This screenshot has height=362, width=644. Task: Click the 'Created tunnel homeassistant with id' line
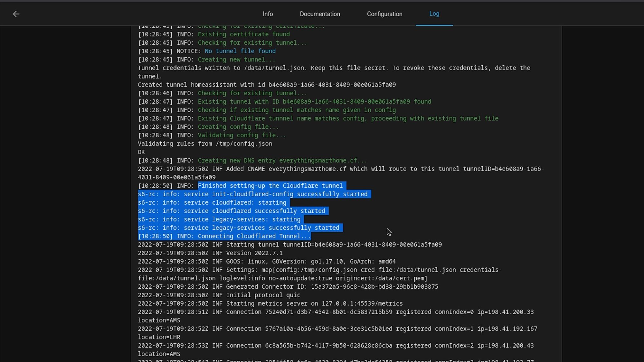click(267, 85)
